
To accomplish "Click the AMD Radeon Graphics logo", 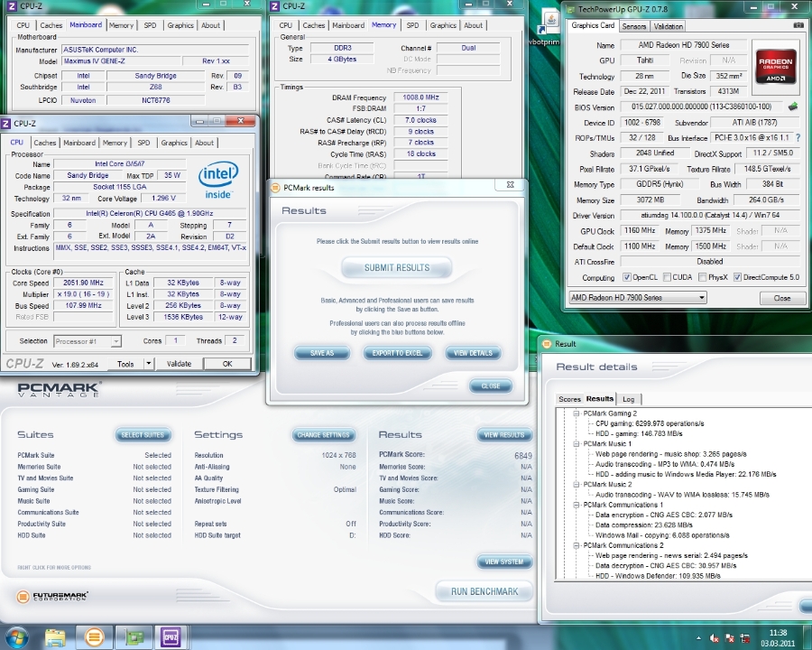I will point(775,66).
